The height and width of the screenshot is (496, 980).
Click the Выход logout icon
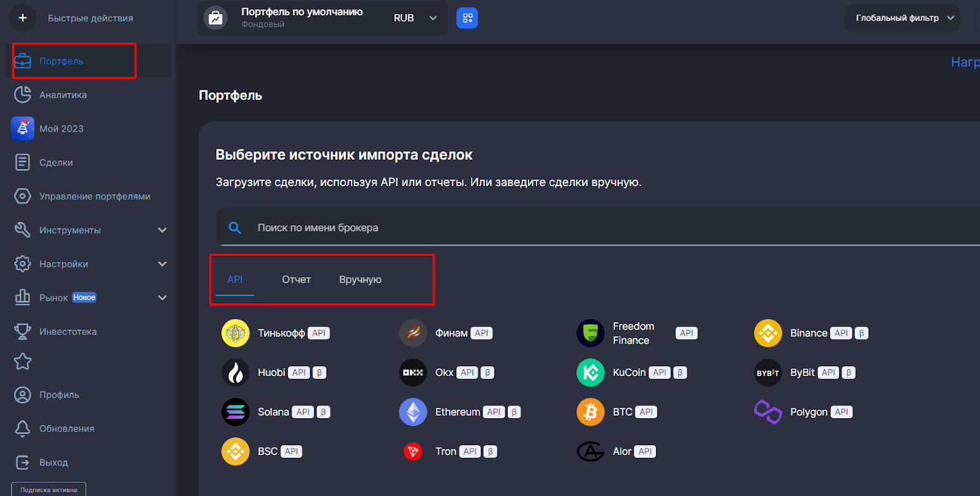[x=23, y=462]
